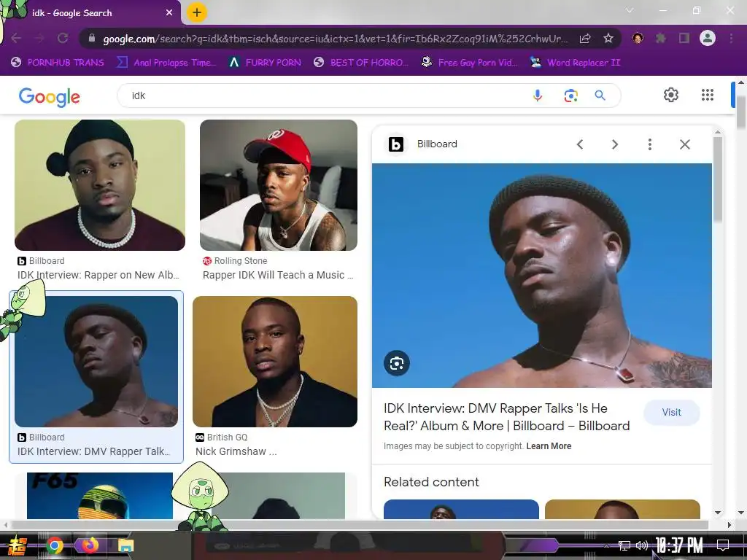Viewport: 747px width, 560px height.
Task: Click the preview panel scrollbar
Action: coord(718,179)
